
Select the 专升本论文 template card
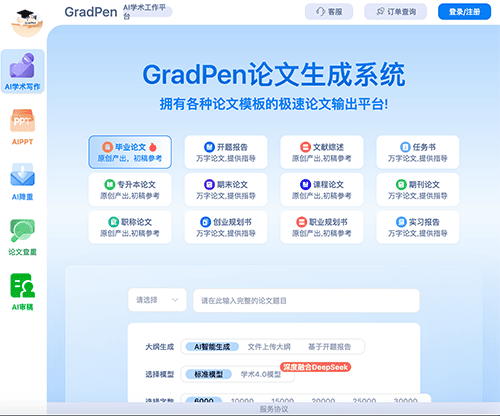(130, 189)
